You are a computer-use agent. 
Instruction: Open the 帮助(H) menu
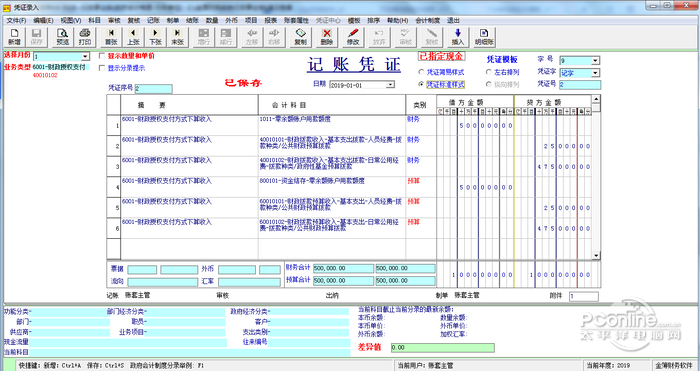click(397, 21)
